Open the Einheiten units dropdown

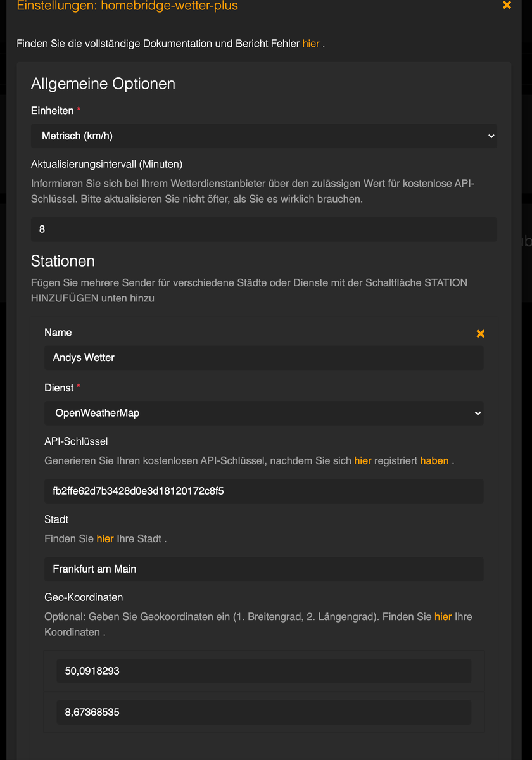[x=263, y=136]
